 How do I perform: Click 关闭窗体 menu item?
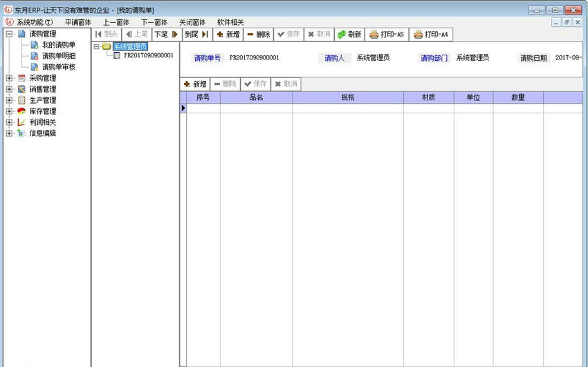click(x=192, y=23)
